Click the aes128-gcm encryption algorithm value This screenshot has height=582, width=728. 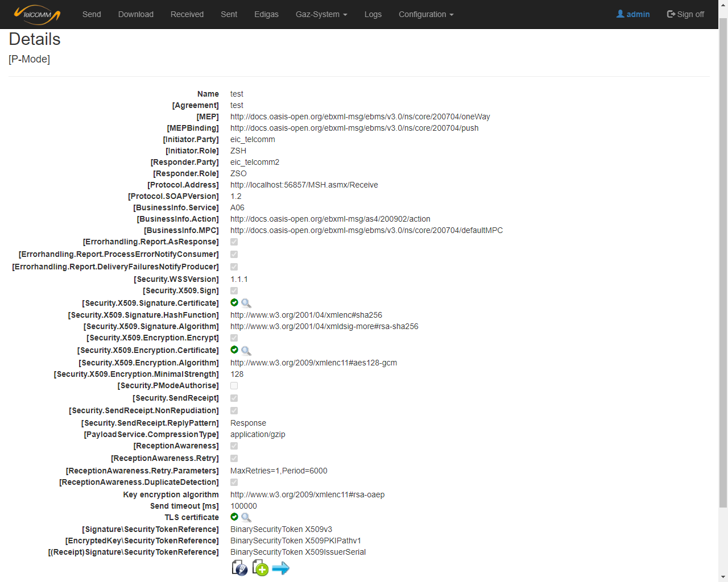click(314, 363)
